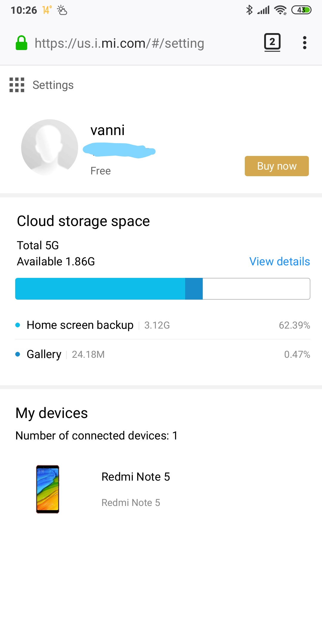The width and height of the screenshot is (322, 644).
Task: Open the apps grid menu icon
Action: [17, 85]
